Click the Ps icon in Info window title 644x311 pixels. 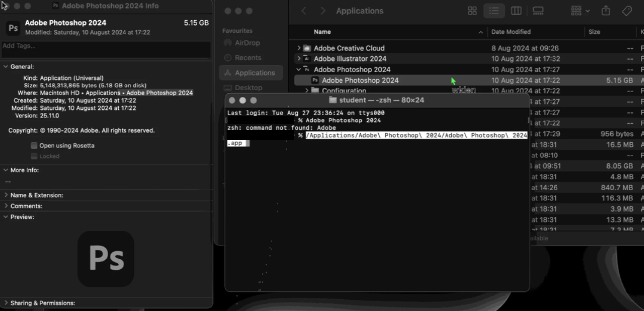(55, 6)
